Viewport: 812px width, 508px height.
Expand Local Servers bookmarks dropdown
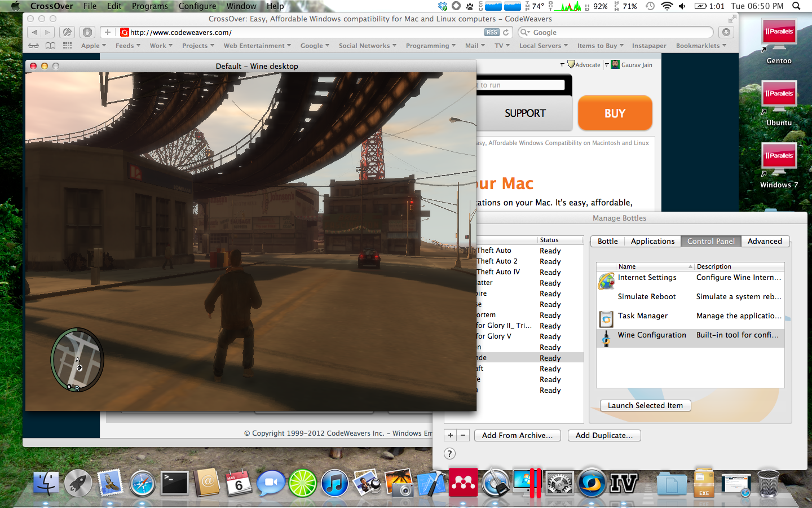point(544,46)
